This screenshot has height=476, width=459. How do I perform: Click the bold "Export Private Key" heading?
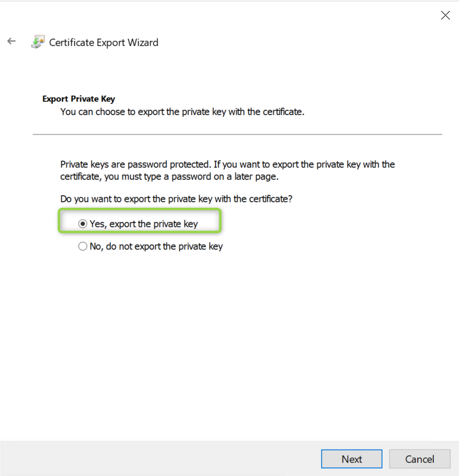click(x=79, y=99)
